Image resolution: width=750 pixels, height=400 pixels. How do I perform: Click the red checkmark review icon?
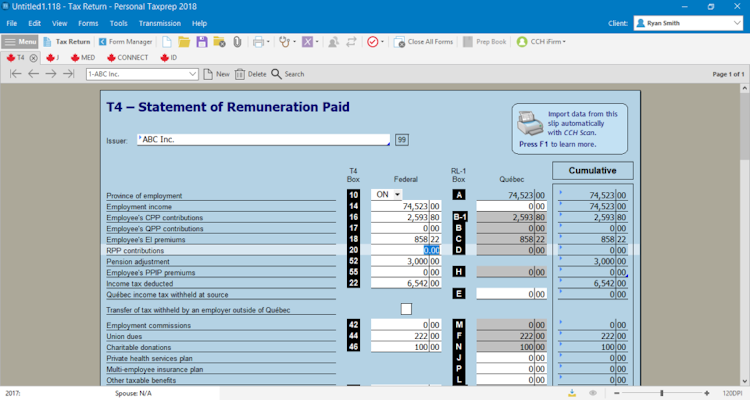(373, 42)
